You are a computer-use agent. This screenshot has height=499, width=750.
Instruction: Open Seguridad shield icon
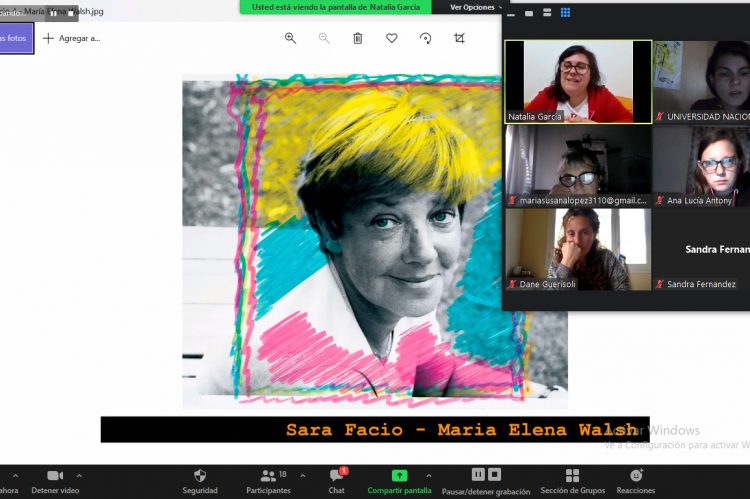point(200,480)
